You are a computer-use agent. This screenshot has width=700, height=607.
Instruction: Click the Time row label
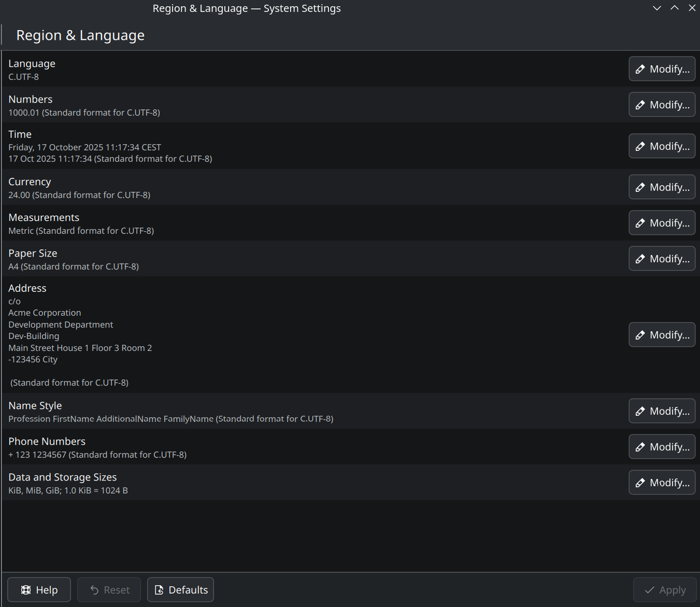(x=20, y=134)
